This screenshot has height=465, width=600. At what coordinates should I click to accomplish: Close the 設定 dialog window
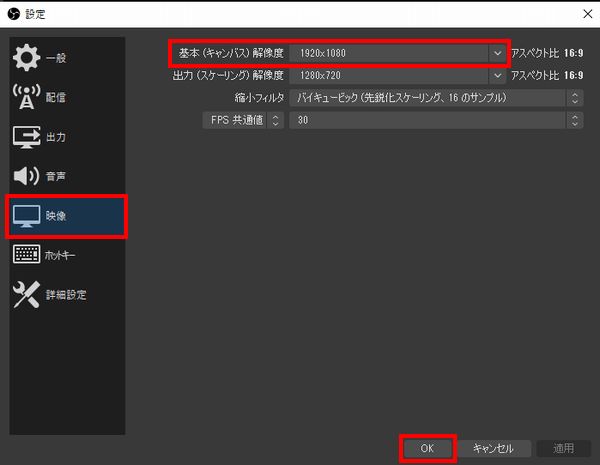(588, 14)
